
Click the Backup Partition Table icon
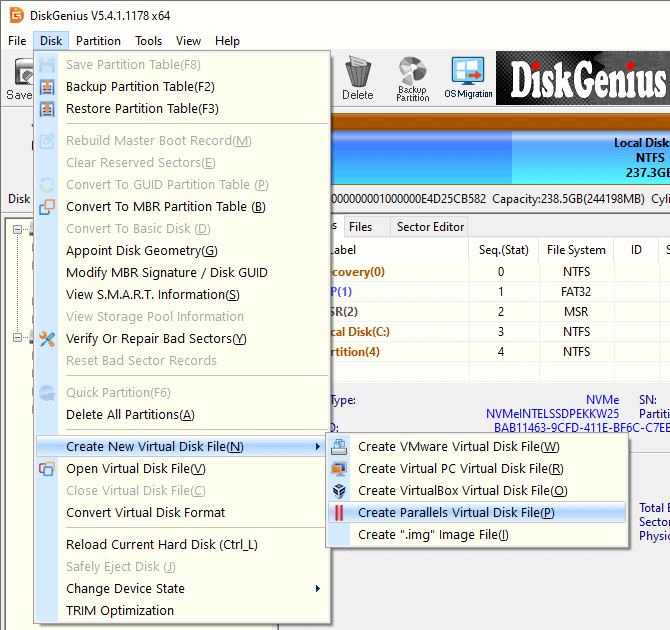pyautogui.click(x=47, y=87)
